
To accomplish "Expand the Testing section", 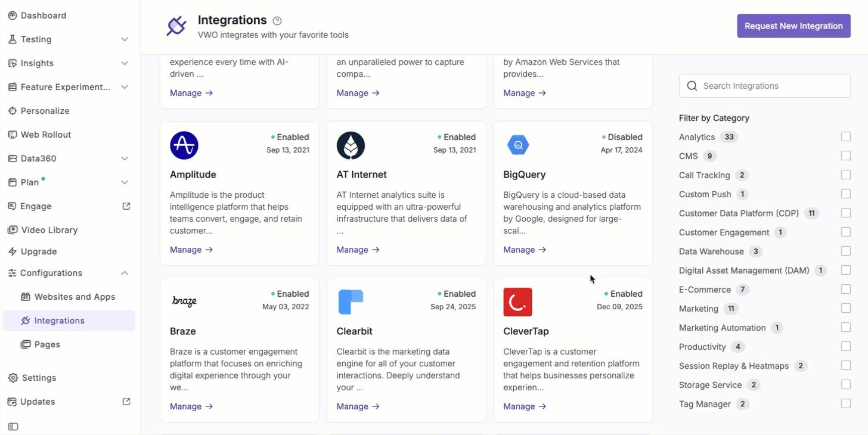I will pos(124,39).
